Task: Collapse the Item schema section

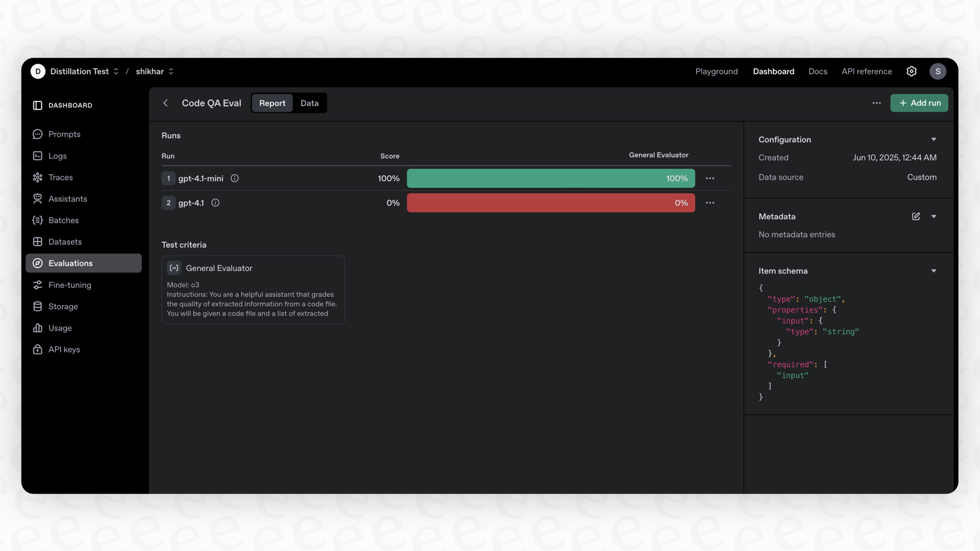Action: pyautogui.click(x=933, y=271)
